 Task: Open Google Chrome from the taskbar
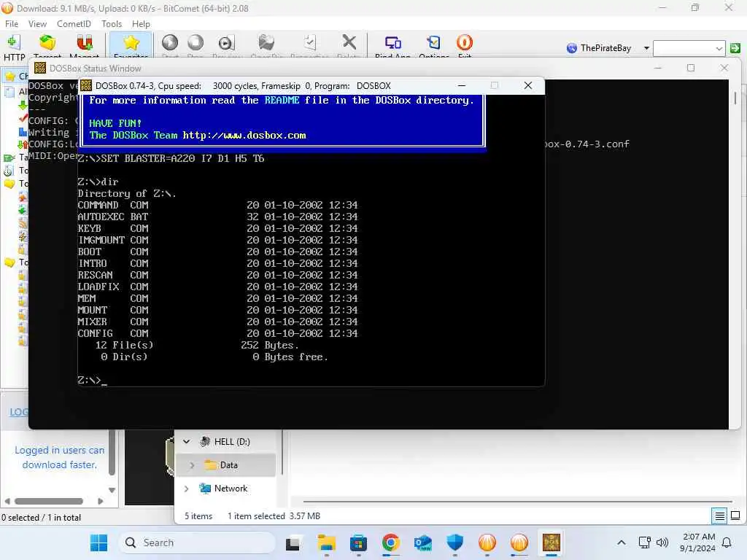[x=391, y=542]
